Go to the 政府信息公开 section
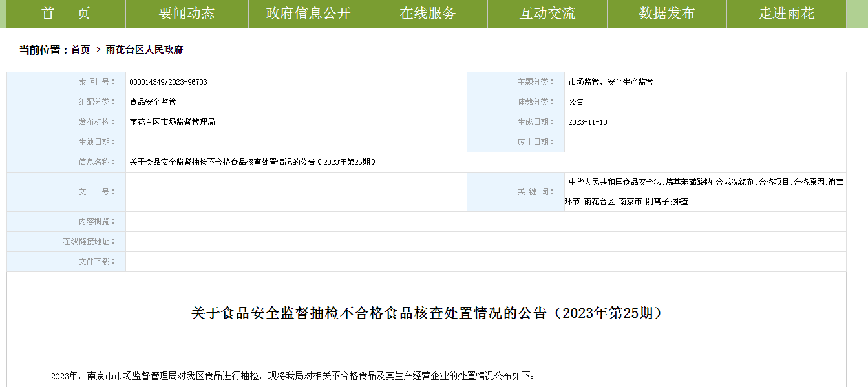 click(x=308, y=14)
